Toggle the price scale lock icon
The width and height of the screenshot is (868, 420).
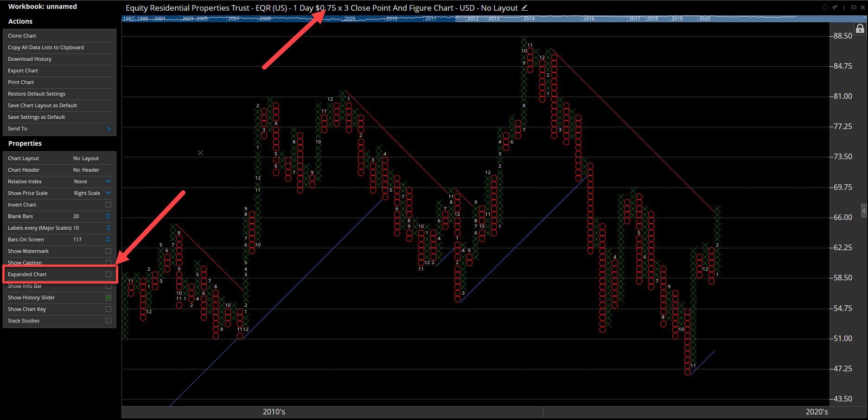coord(860,29)
